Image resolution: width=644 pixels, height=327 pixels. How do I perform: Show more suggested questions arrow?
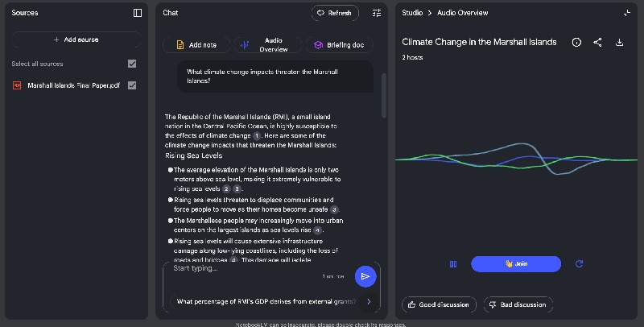point(369,302)
